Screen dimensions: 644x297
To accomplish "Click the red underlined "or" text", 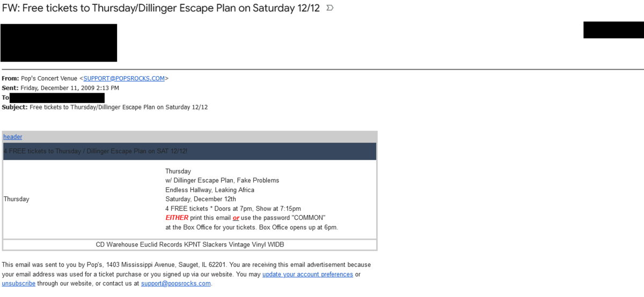I will [x=236, y=218].
